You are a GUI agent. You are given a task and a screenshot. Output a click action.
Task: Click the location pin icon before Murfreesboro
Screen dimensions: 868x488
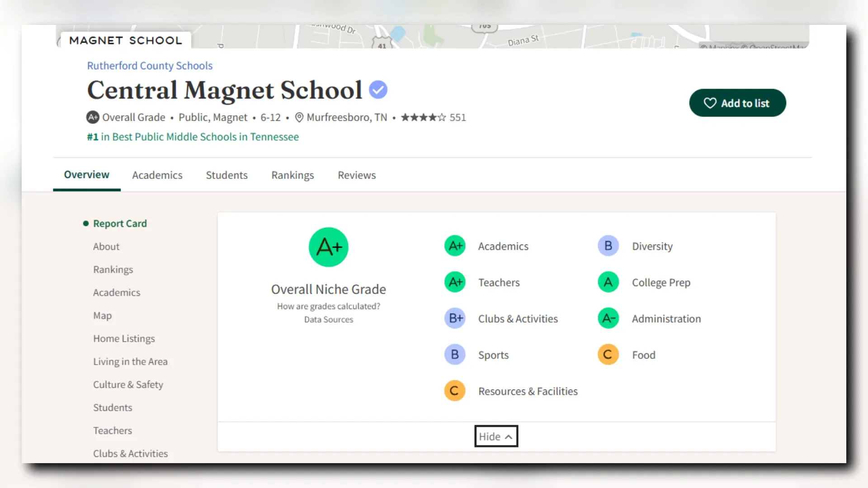tap(299, 117)
